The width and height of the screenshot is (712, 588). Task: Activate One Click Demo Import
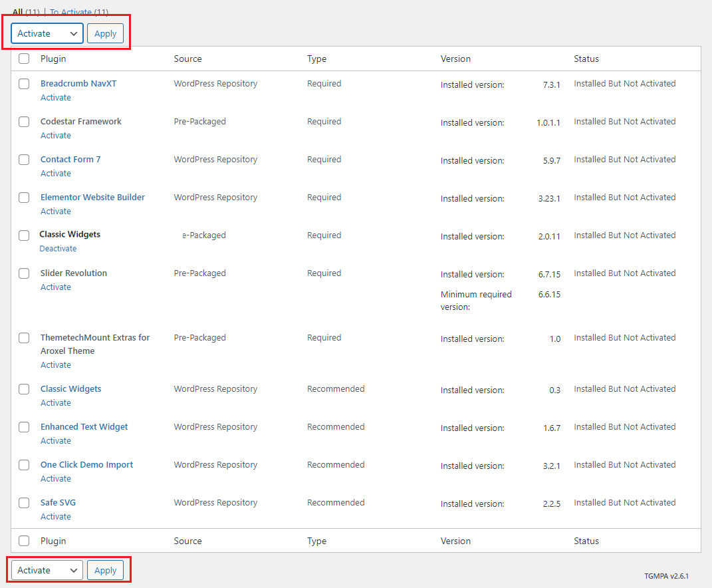point(56,478)
